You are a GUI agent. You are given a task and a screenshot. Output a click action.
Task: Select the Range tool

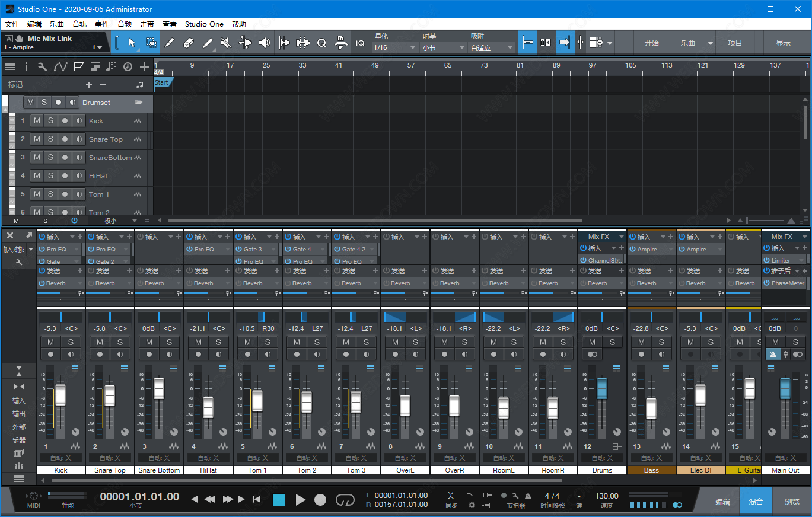(151, 43)
